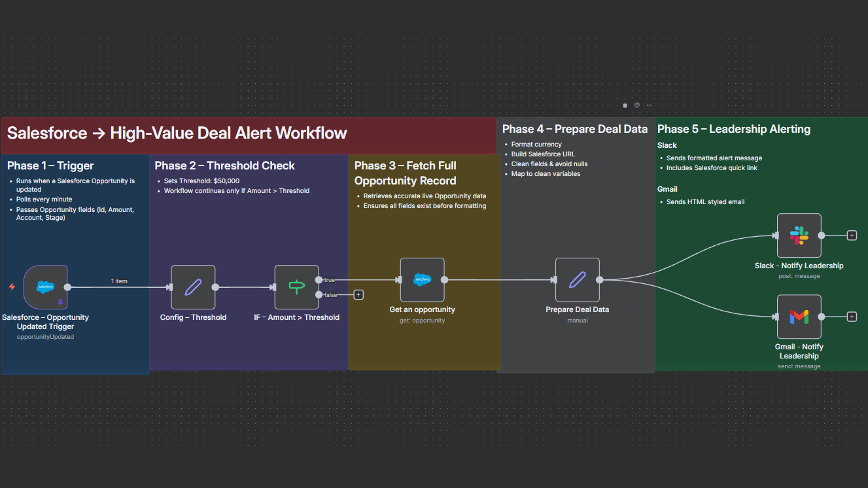
Task: Delete the sticky note using the trash icon
Action: [625, 105]
